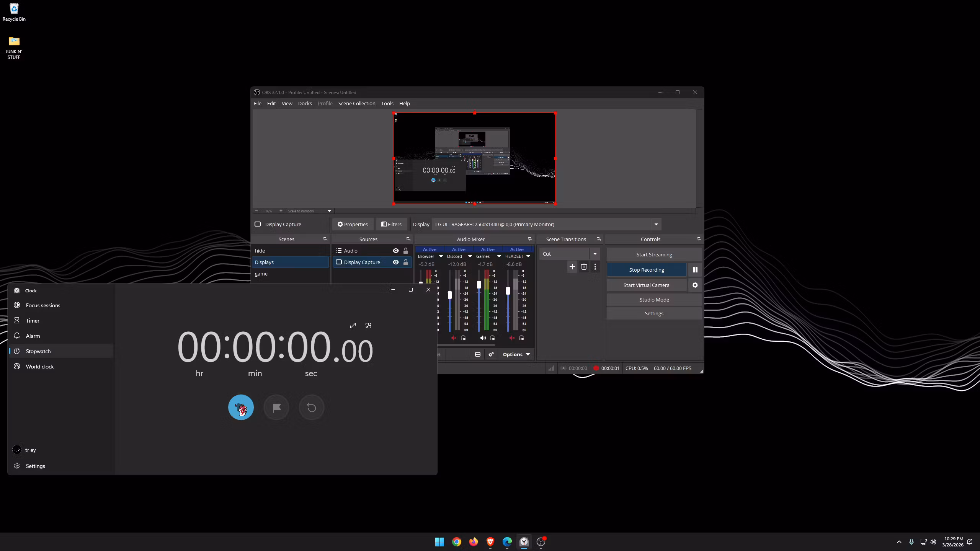Image resolution: width=980 pixels, height=551 pixels.
Task: Click the Stop Recording button
Action: (x=647, y=270)
